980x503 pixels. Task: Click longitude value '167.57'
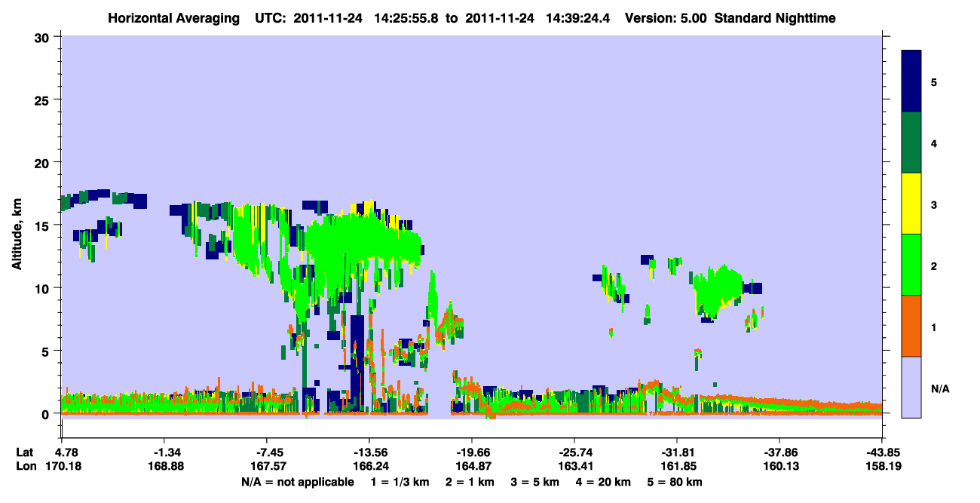click(269, 466)
